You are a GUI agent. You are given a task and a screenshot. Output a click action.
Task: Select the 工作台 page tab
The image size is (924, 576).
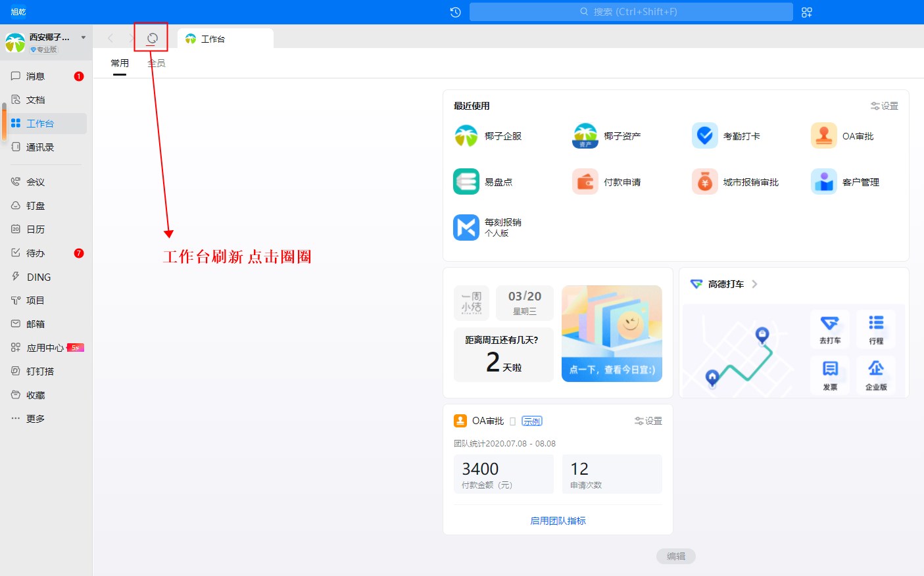(x=226, y=39)
